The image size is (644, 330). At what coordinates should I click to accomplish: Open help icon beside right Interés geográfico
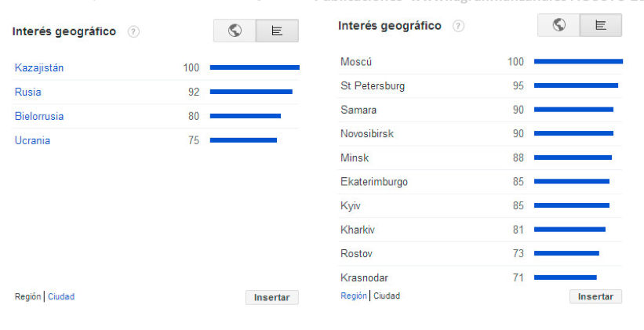pyautogui.click(x=458, y=26)
